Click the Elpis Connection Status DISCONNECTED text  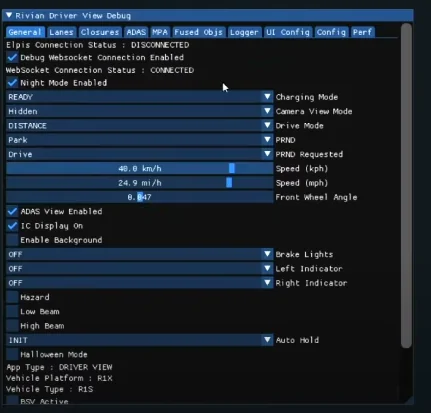98,45
